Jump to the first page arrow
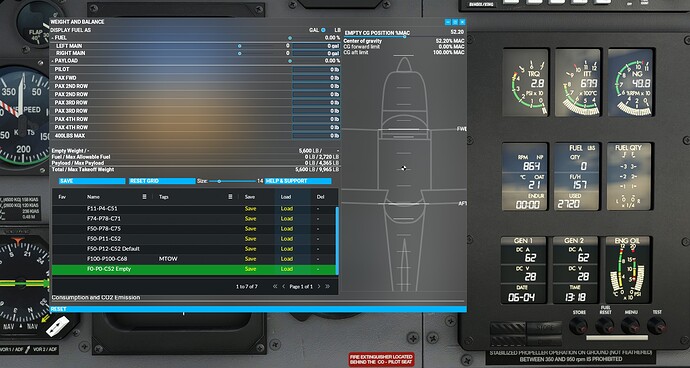 pos(275,287)
